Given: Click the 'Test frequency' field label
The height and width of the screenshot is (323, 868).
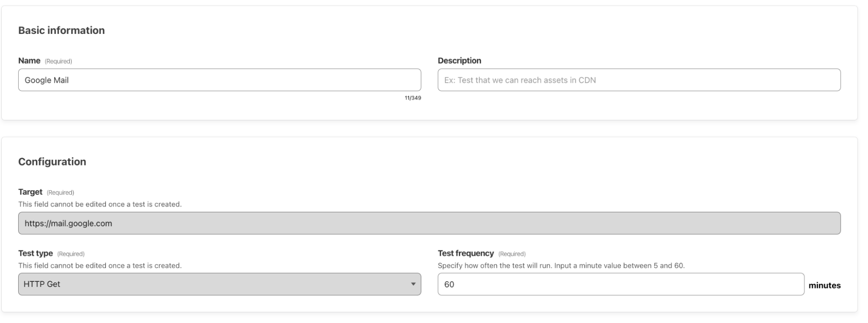Looking at the screenshot, I should tap(465, 253).
